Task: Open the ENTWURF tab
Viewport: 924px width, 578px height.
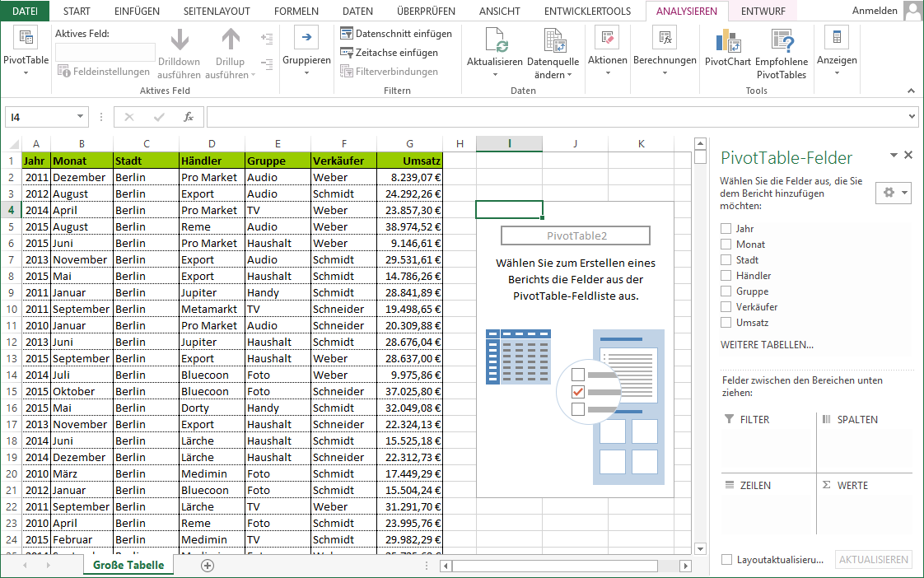Action: coord(763,12)
